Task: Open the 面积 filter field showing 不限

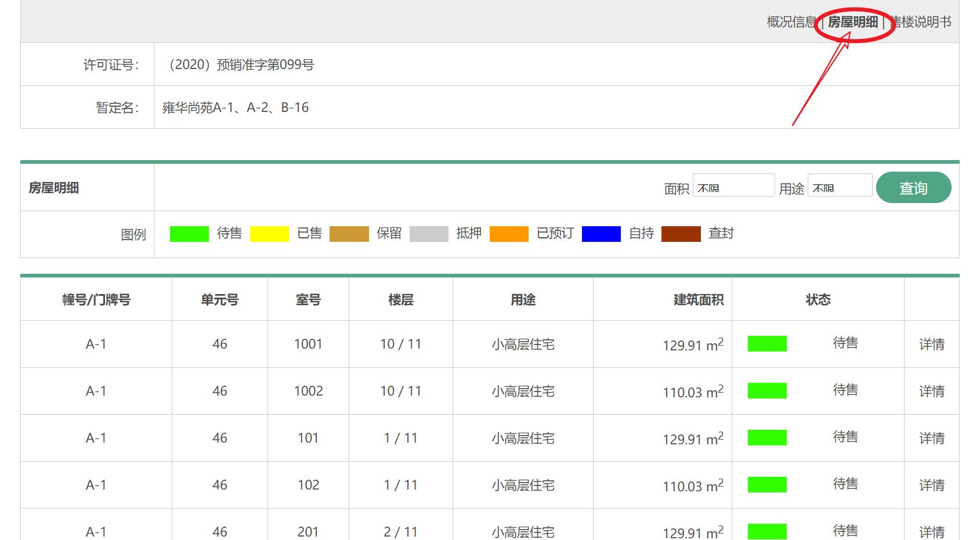Action: coord(733,186)
